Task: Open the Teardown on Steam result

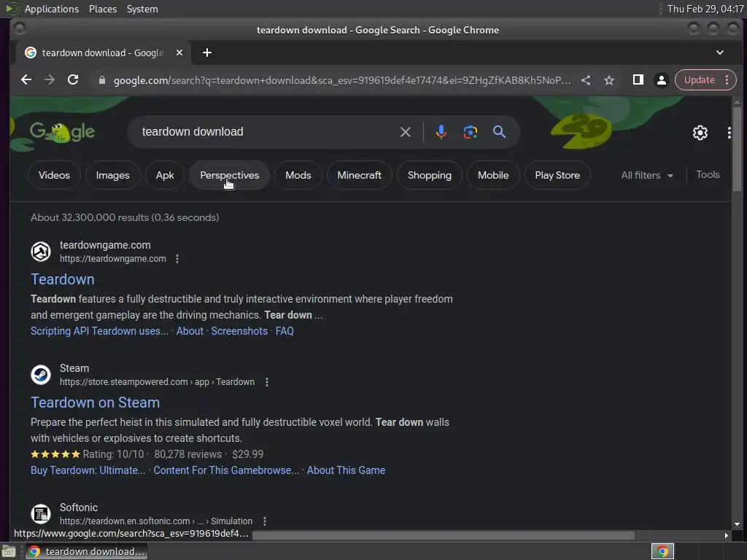Action: click(x=96, y=402)
